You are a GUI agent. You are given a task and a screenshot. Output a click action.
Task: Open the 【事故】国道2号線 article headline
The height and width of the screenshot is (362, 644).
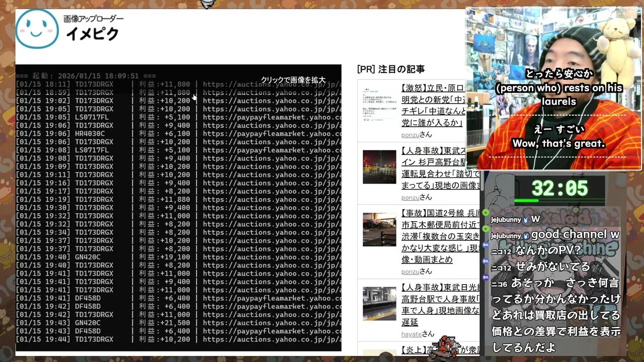(441, 236)
